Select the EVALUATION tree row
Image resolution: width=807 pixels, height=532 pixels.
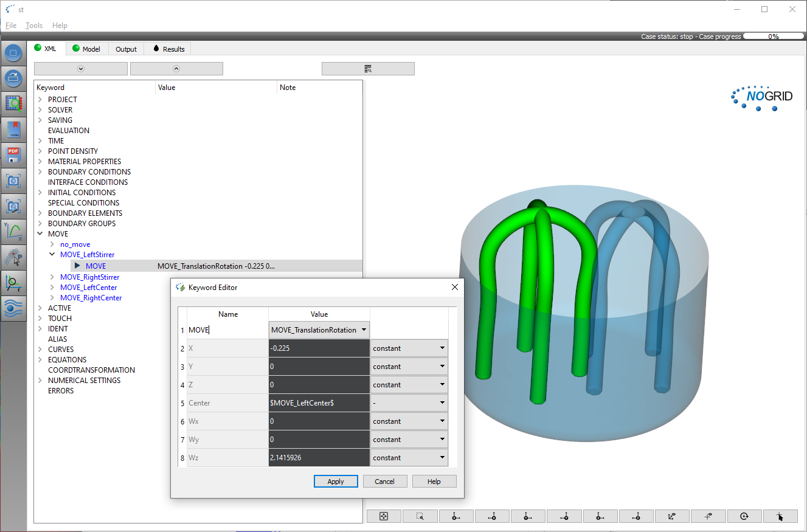69,130
